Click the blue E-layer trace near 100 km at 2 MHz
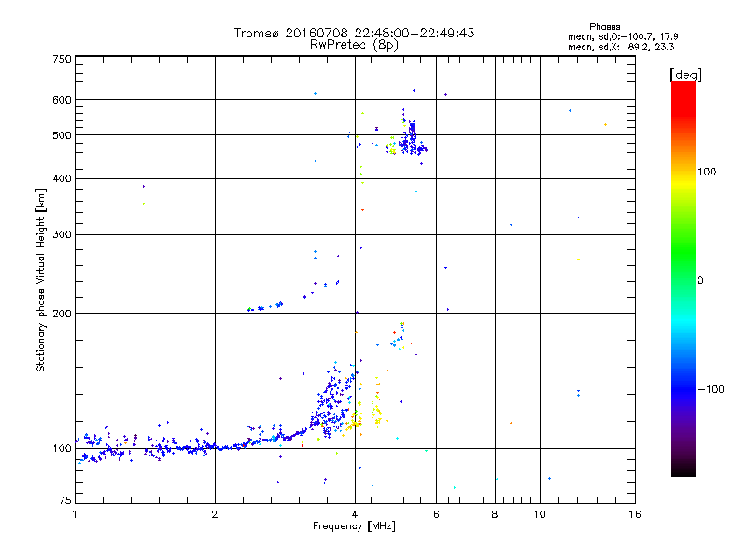Screen dimensions: 747x560 (216, 447)
